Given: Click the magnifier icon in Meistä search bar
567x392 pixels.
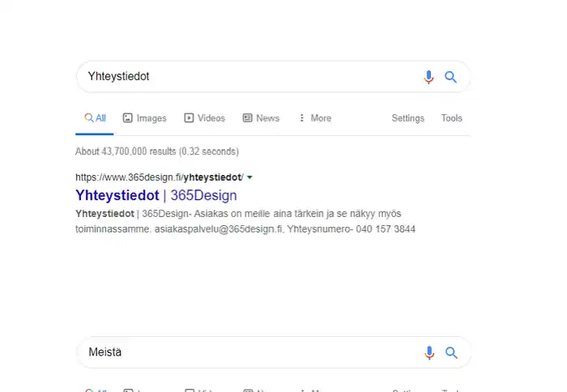Looking at the screenshot, I should tap(451, 352).
